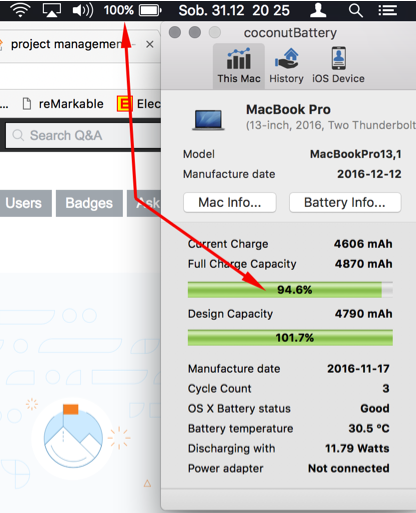Click the OS X Battery status Good
The image size is (416, 513).
[x=375, y=409]
